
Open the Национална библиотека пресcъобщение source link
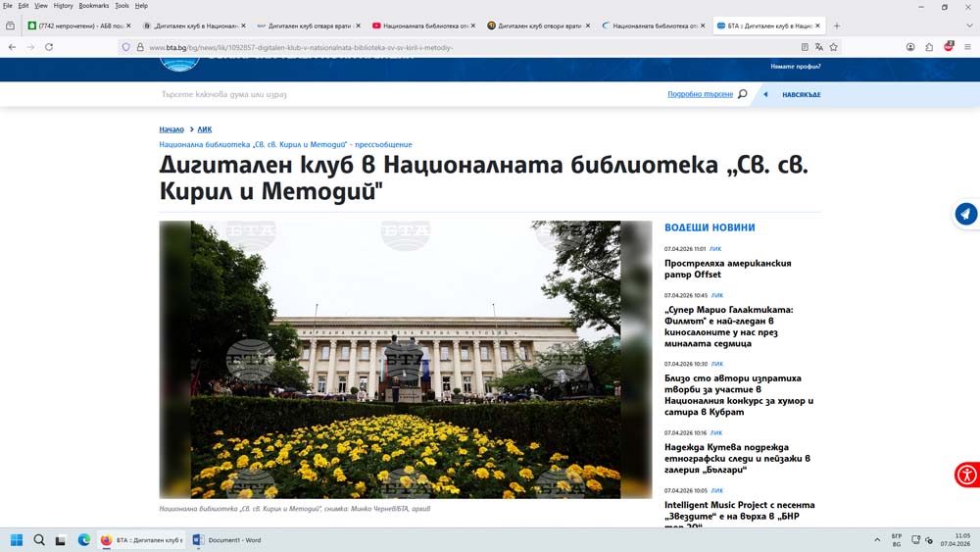pyautogui.click(x=285, y=144)
